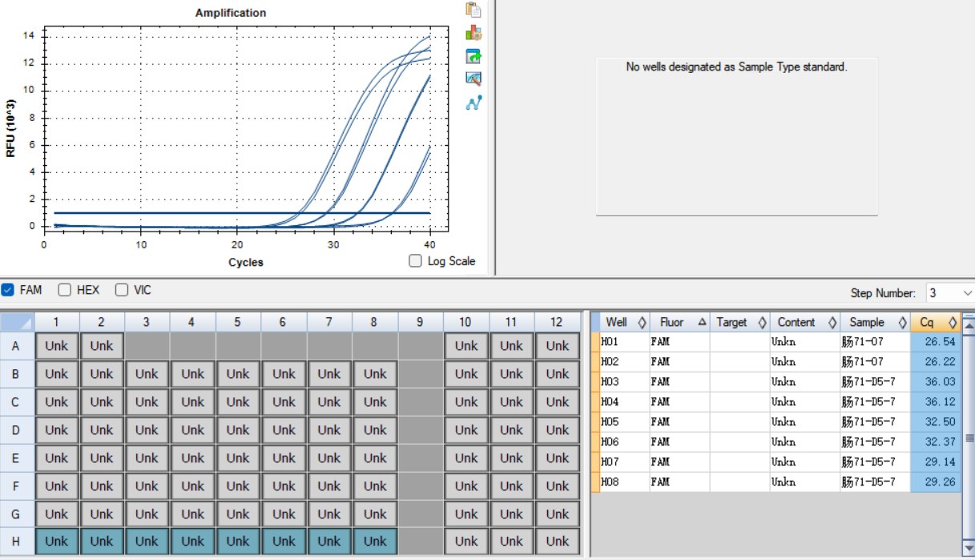Sort table by Cq column header
The width and height of the screenshot is (975, 560).
point(936,322)
